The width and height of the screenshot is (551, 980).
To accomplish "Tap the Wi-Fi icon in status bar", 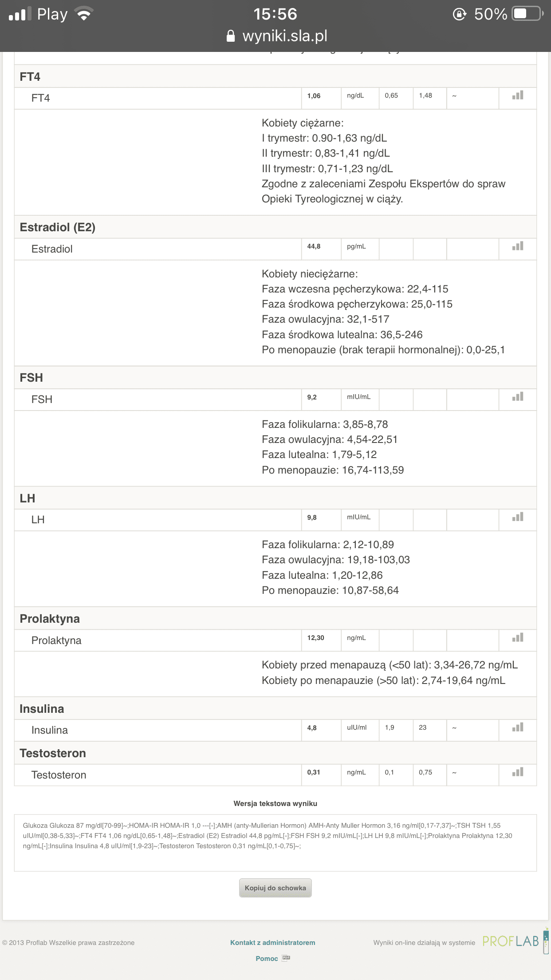I will point(83,14).
